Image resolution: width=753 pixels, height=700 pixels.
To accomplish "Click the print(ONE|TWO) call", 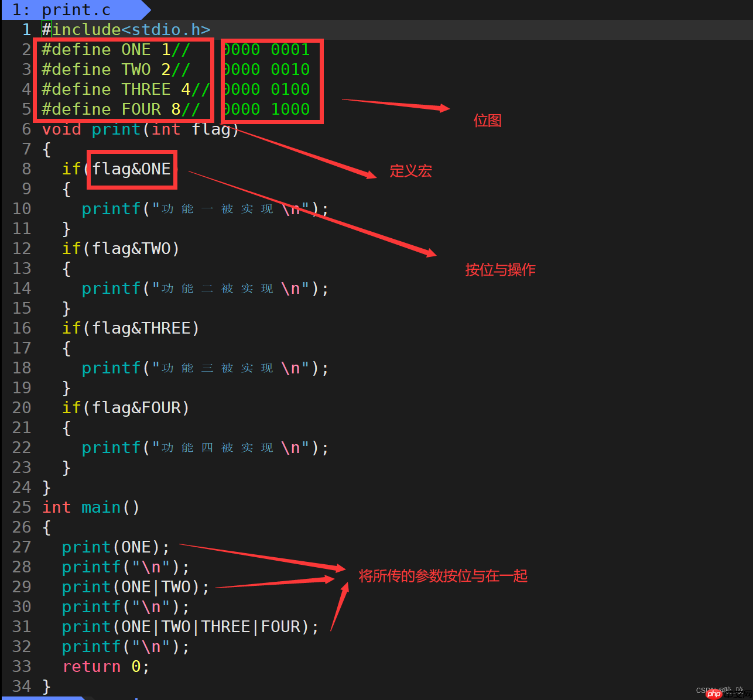I will pyautogui.click(x=135, y=587).
